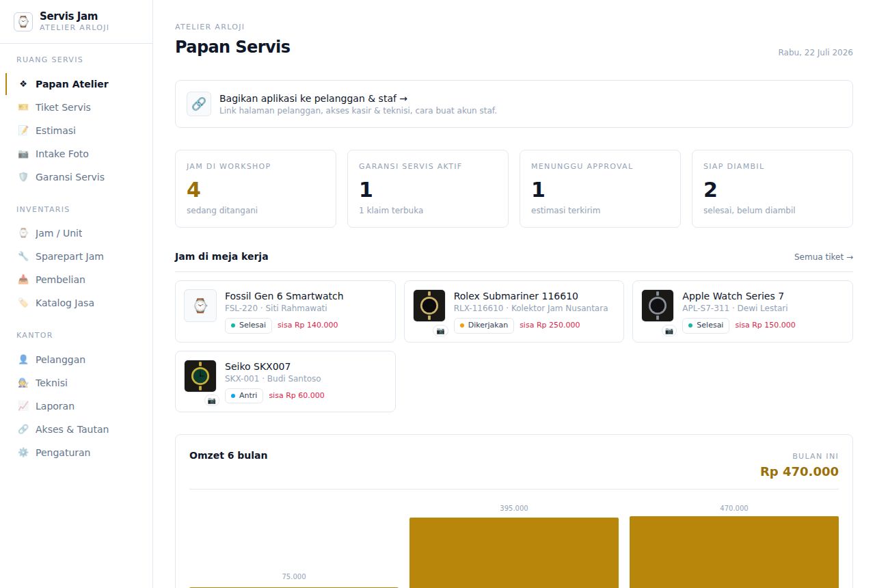Open the 'Semua tiket →' link
875x588 pixels.
[823, 257]
